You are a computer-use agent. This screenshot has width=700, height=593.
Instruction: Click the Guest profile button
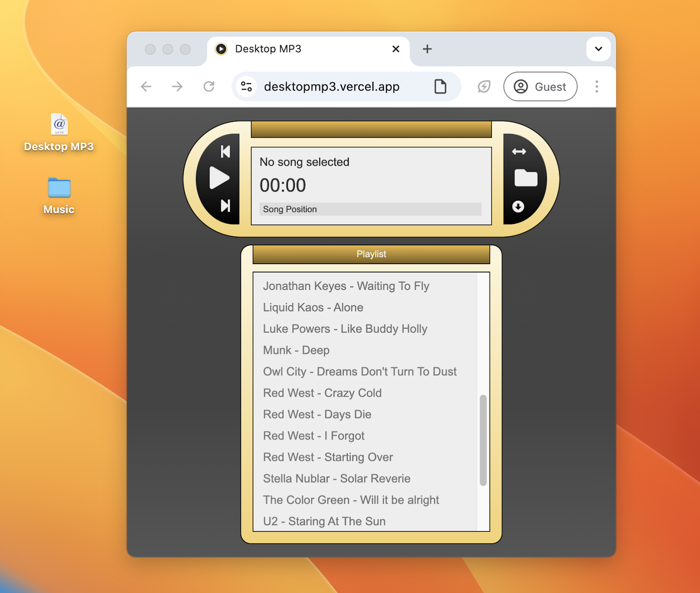tap(540, 87)
